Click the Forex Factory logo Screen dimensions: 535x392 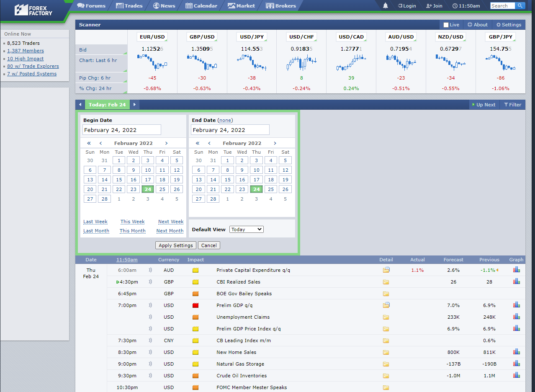pyautogui.click(x=33, y=10)
